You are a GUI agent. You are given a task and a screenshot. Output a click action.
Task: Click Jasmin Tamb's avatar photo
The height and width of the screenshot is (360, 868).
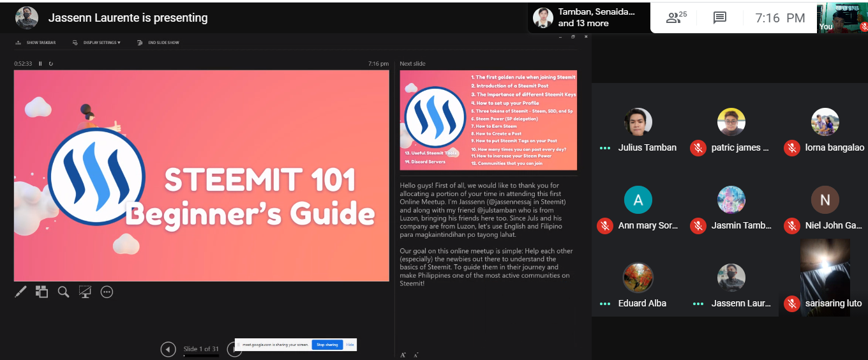(x=731, y=200)
